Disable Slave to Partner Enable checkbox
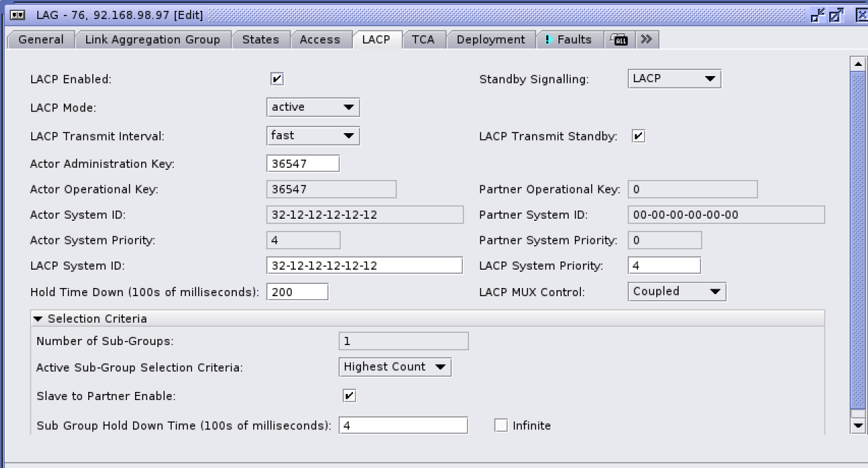Image resolution: width=868 pixels, height=468 pixels. (x=350, y=396)
